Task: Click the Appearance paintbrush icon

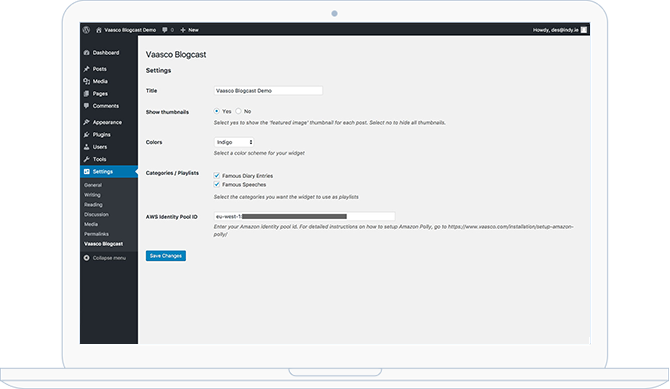Action: (87, 122)
